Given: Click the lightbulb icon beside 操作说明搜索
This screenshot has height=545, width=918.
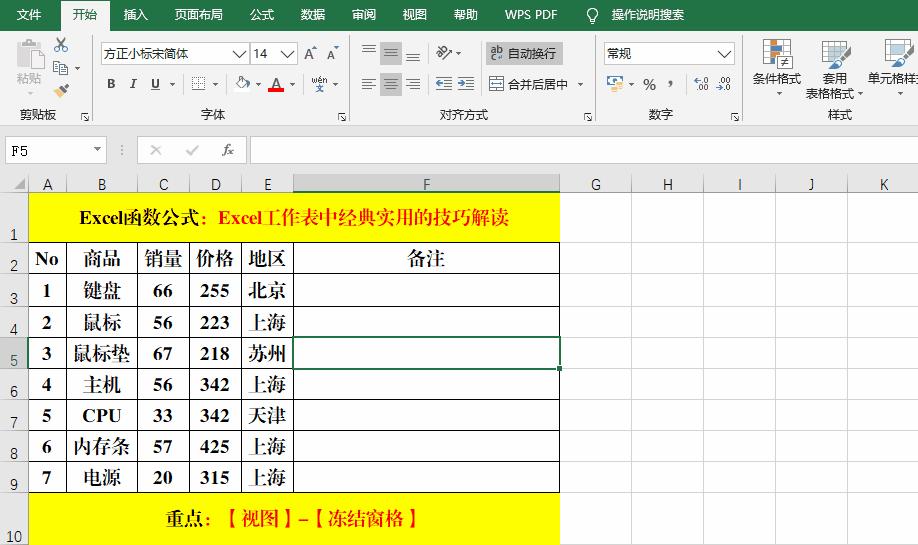Looking at the screenshot, I should (x=592, y=15).
